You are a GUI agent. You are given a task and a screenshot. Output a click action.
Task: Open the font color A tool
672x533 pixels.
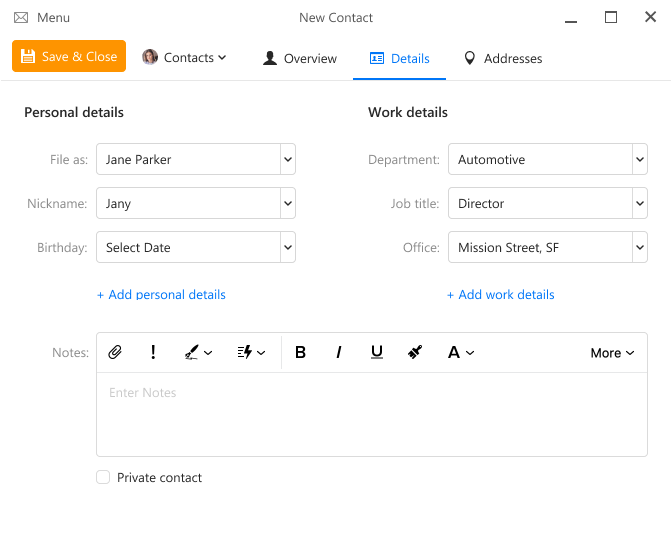pyautogui.click(x=454, y=352)
